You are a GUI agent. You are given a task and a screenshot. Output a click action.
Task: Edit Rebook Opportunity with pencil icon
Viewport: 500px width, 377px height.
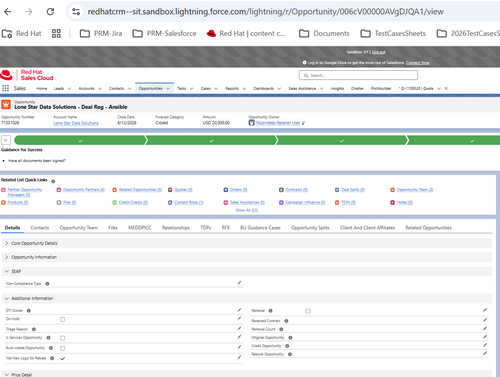click(x=485, y=353)
